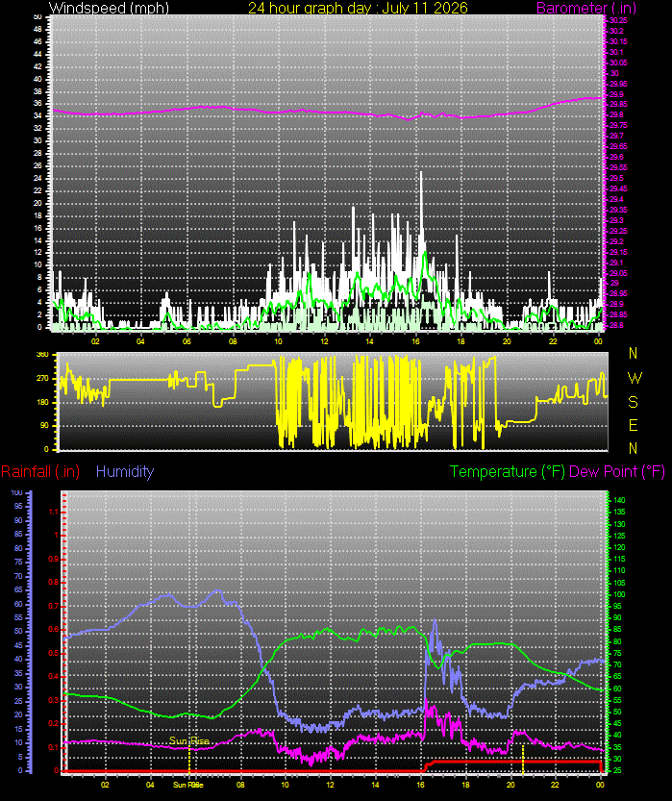Click the "24" windspeed axis value
Image resolution: width=672 pixels, height=801 pixels.
tap(37, 178)
